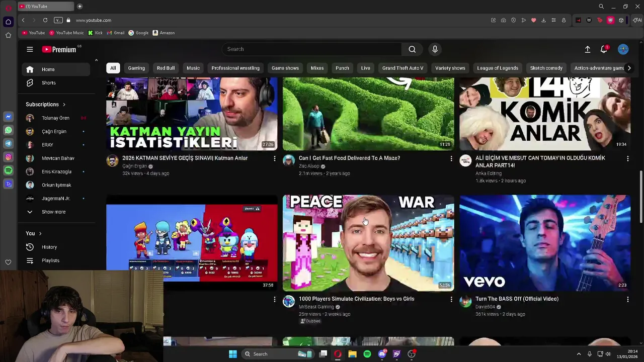The width and height of the screenshot is (644, 362).
Task: Open options for Katman Anlar video
Action: pos(274,158)
